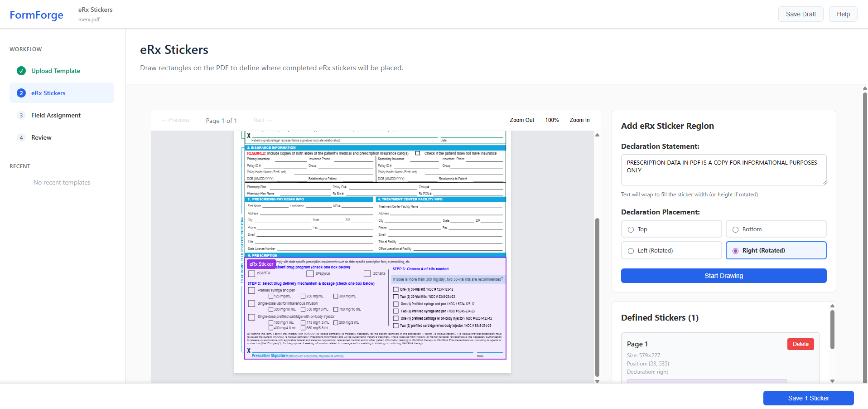Screen dimensions: 868x409
Task: Choose Left (Rotated) placement option
Action: [x=630, y=250]
